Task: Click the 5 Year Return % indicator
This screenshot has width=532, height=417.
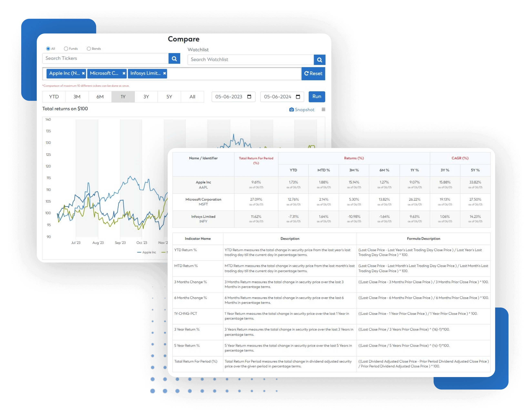Action: click(x=187, y=346)
